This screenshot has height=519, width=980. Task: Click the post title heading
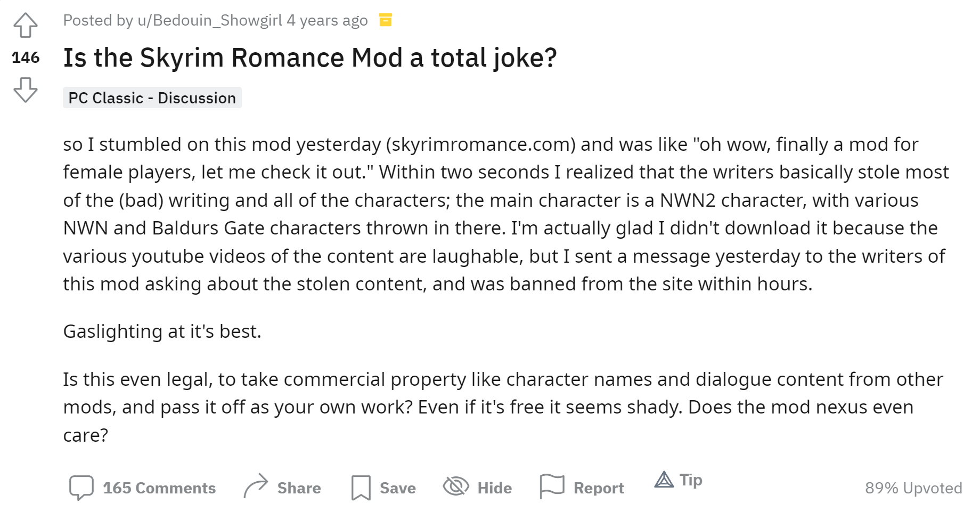click(310, 58)
